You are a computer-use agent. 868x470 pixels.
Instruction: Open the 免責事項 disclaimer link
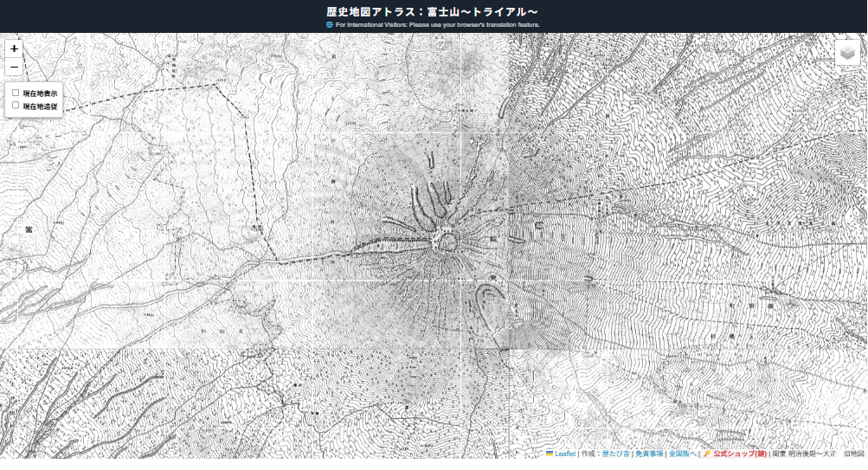(x=649, y=454)
